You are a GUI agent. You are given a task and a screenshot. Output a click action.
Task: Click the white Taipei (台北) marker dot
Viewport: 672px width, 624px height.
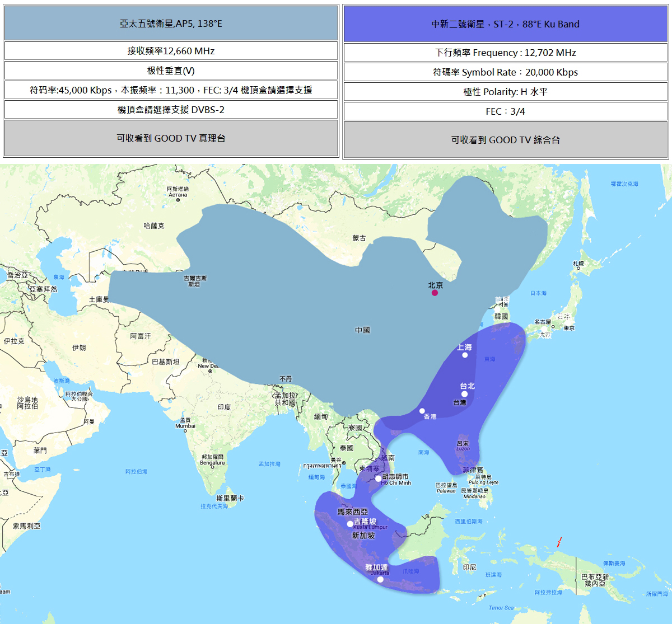point(464,394)
